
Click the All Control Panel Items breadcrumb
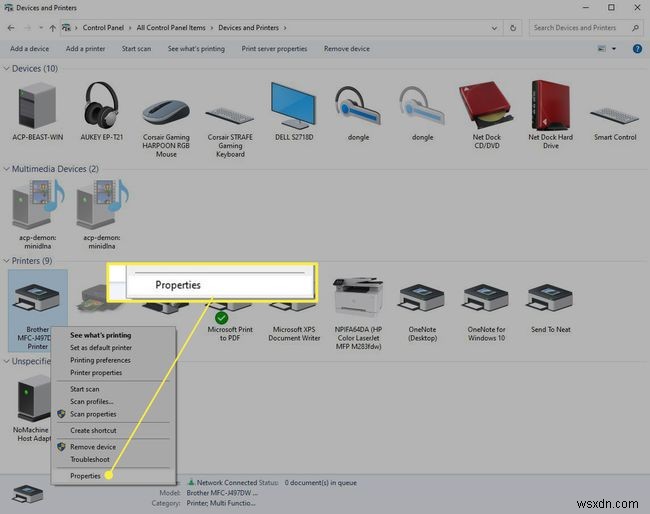point(171,28)
